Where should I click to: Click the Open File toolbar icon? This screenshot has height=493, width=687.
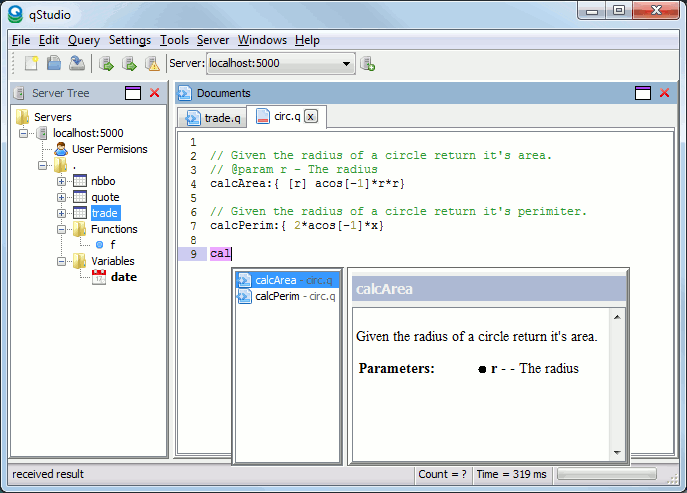point(54,64)
